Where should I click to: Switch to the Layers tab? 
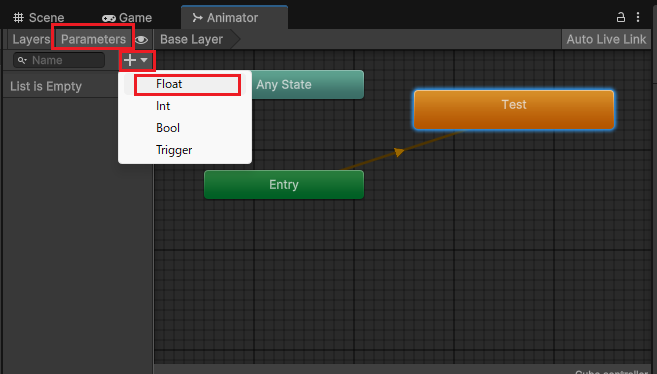tap(31, 39)
